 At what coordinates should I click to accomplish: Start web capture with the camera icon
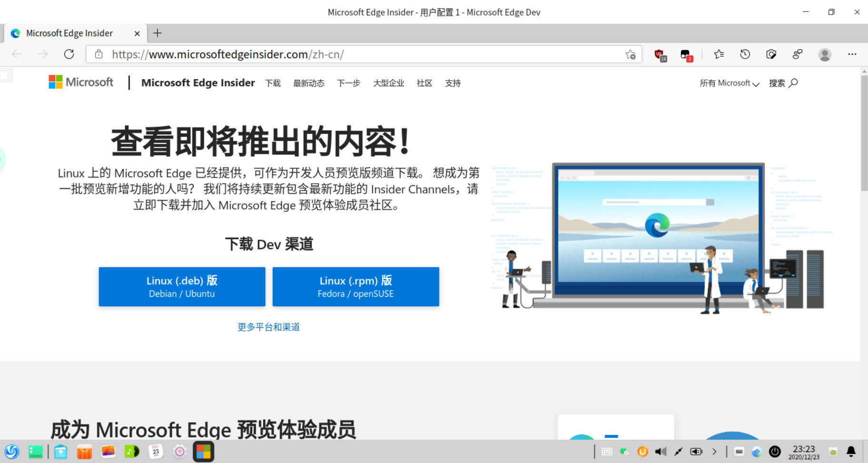pyautogui.click(x=771, y=54)
